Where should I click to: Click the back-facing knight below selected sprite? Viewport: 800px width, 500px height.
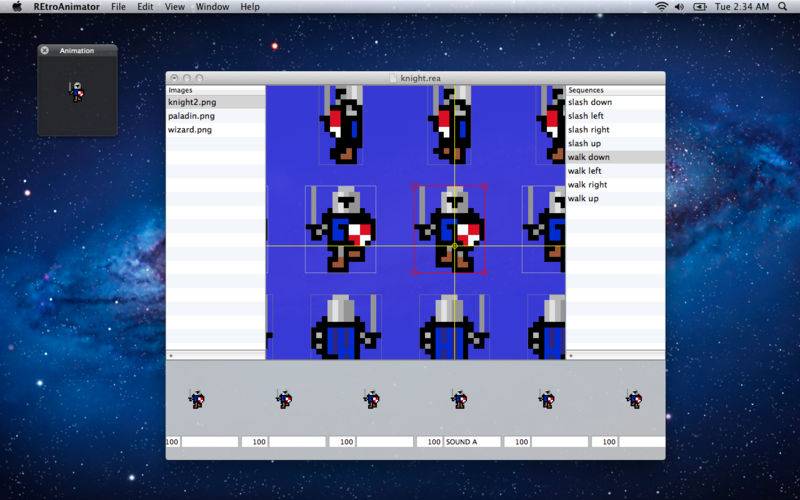[454, 327]
